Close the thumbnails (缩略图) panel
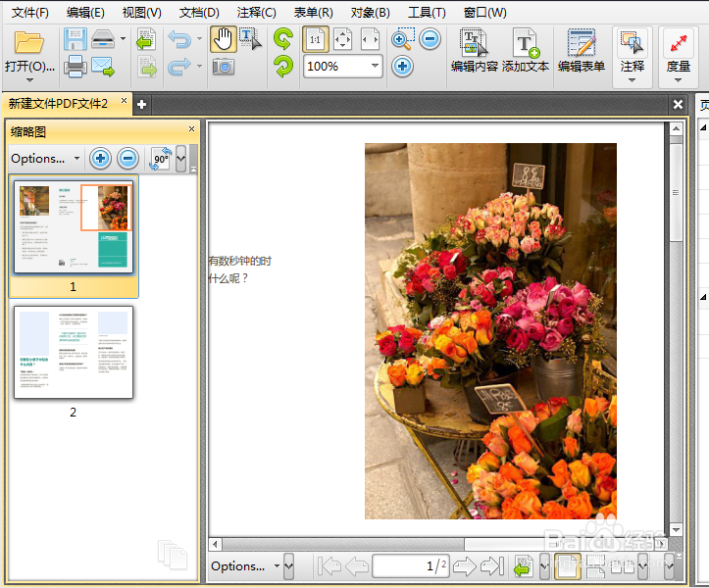 click(x=192, y=128)
